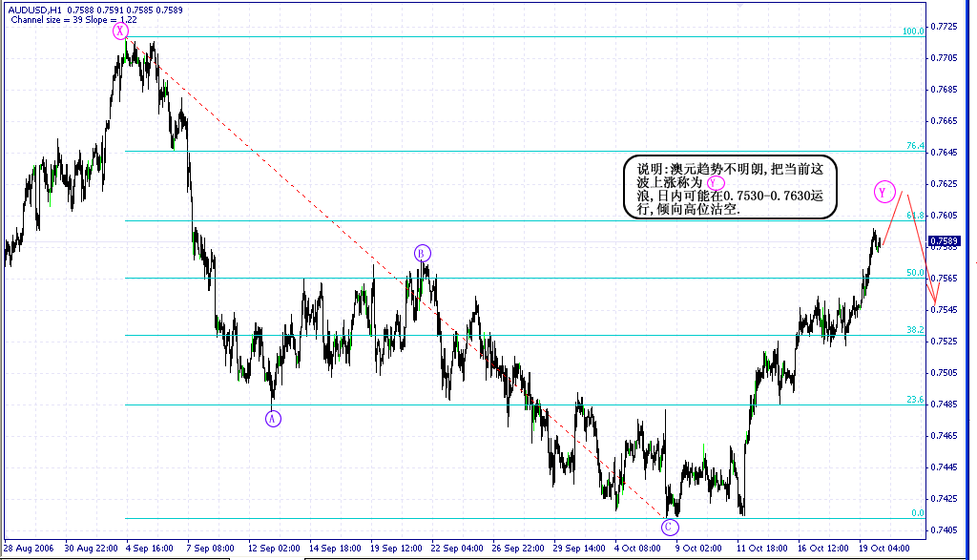Click the 0.7485 price axis value
Viewport: 977px width, 560px height.
coord(944,404)
